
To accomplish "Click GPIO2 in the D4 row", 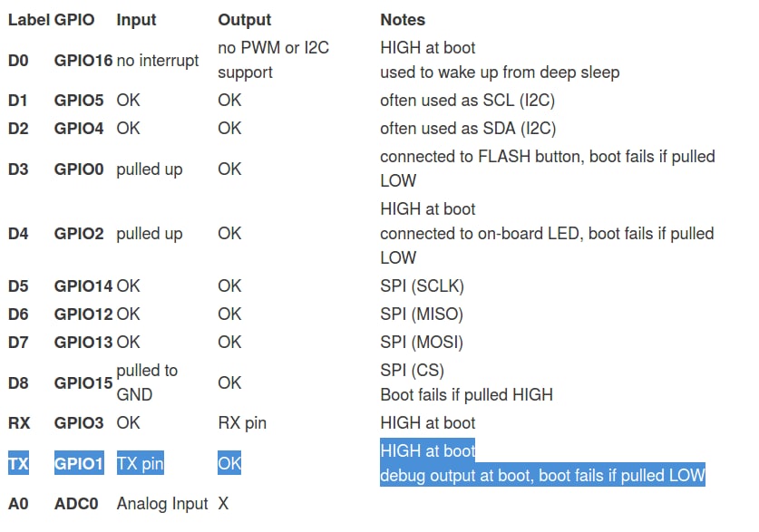I will 79,233.
